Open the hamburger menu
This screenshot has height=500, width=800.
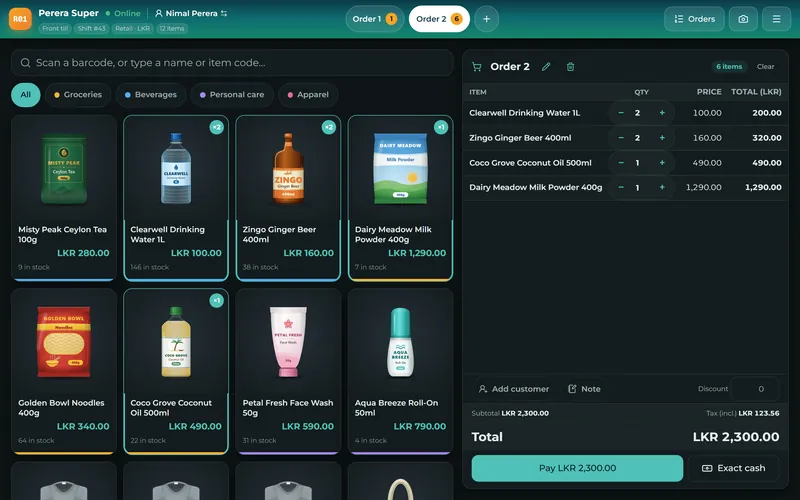point(776,19)
